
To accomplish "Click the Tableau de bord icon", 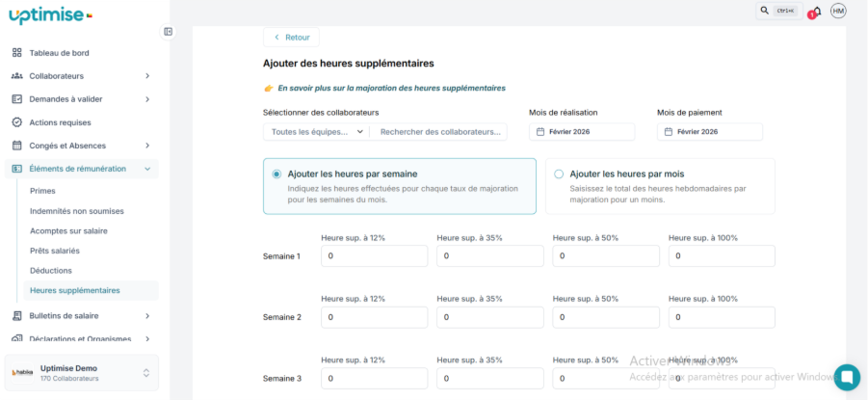I will point(17,53).
